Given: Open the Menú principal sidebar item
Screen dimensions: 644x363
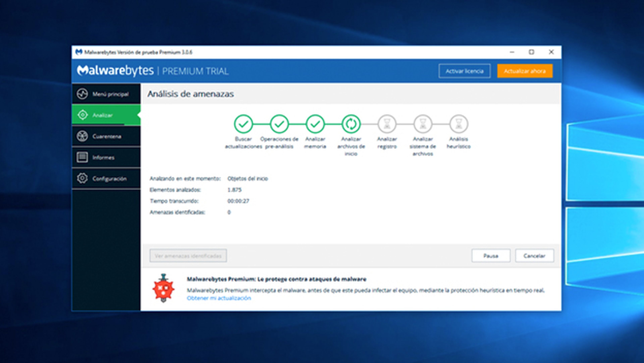Looking at the screenshot, I should (106, 94).
